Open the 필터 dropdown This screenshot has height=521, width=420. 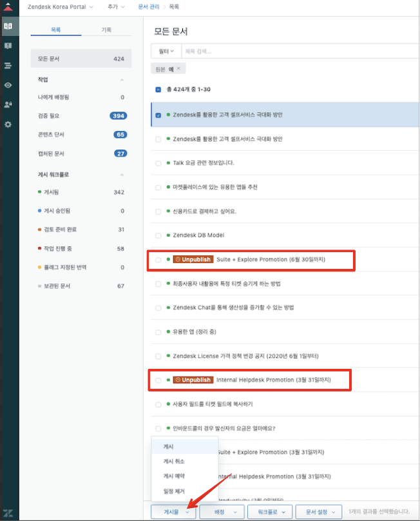166,51
